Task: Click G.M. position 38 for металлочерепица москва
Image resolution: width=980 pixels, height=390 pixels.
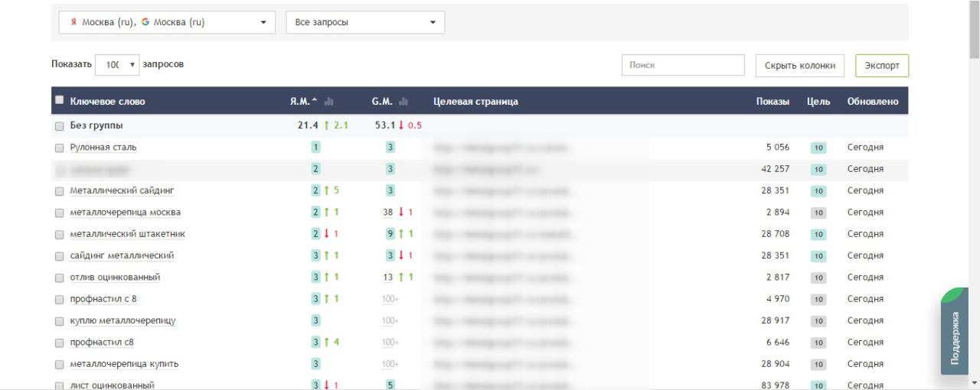Action: [x=388, y=212]
